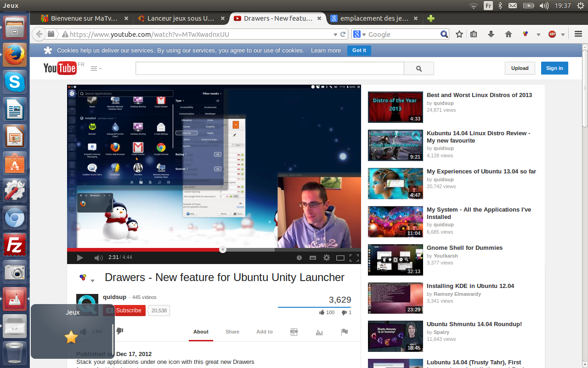Click the video progress bar scrubber
The height and width of the screenshot is (368, 588).
(223, 250)
